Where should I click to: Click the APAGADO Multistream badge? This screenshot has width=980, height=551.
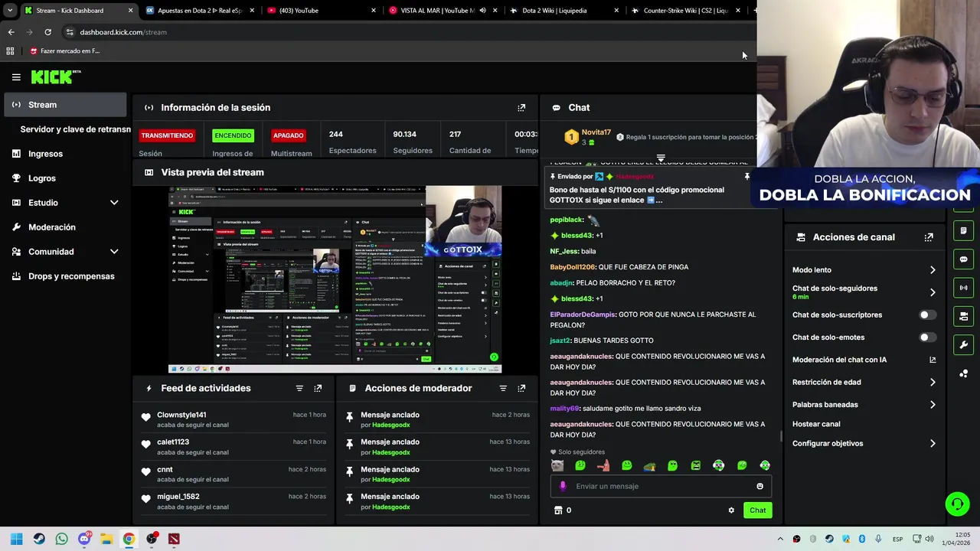point(289,135)
